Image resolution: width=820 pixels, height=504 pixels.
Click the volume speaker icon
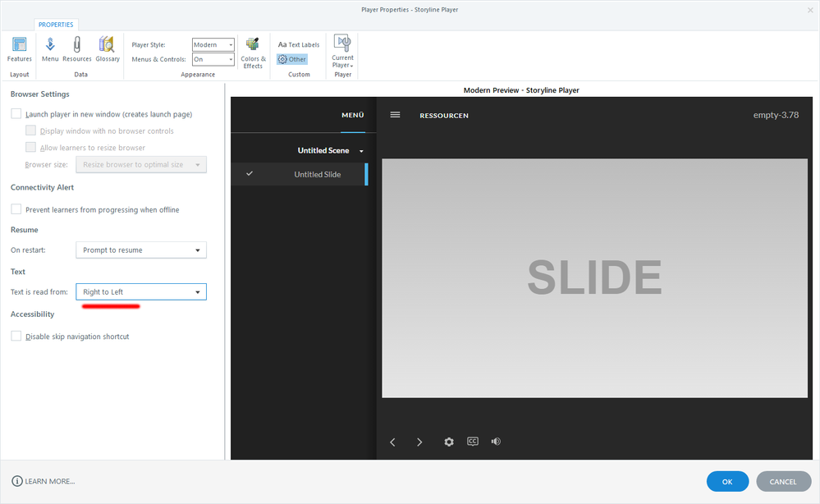(496, 442)
